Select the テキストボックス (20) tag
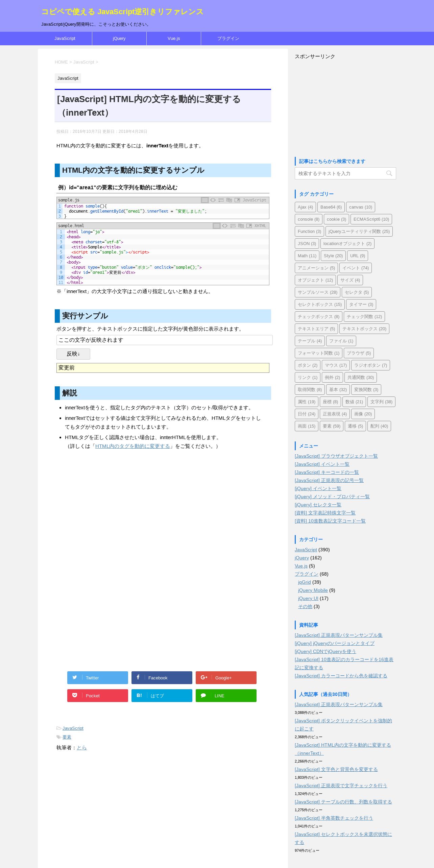 tap(364, 329)
